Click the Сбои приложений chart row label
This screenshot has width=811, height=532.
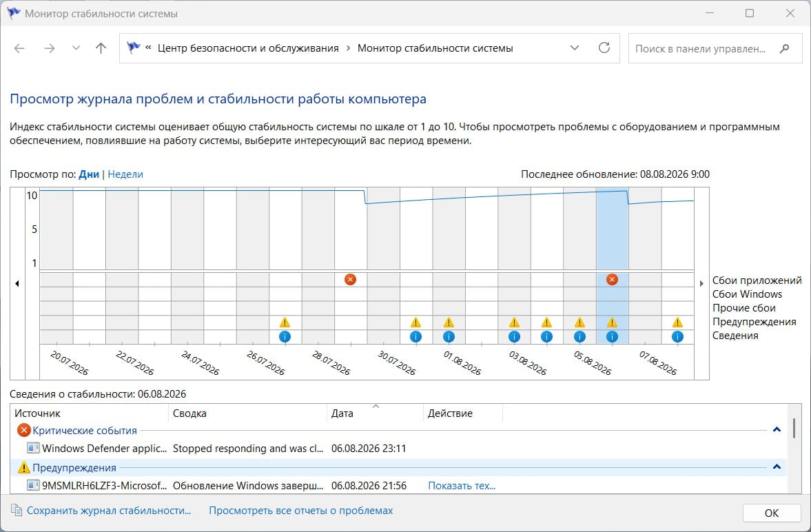[x=757, y=280]
